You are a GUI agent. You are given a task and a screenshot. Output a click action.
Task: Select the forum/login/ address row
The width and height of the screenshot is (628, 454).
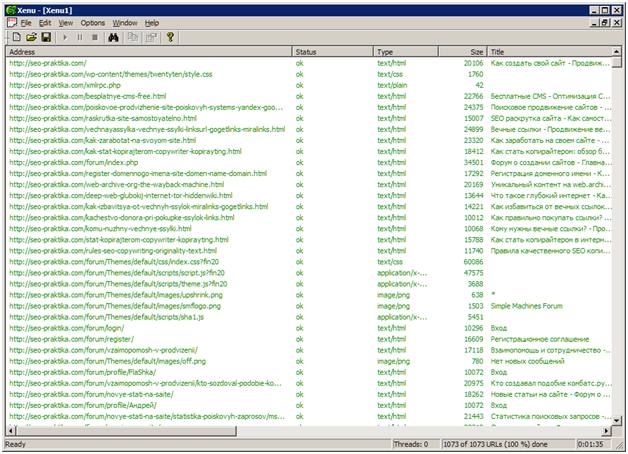(67, 328)
